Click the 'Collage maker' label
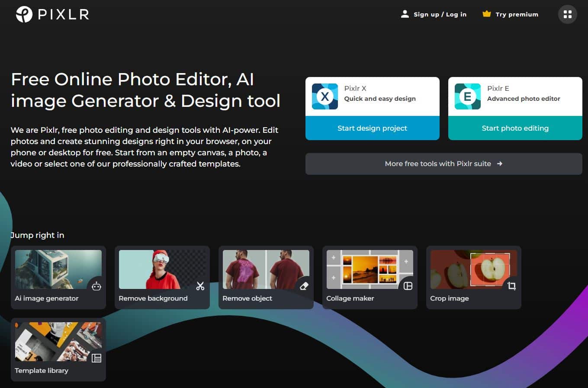This screenshot has width=588, height=388. point(350,298)
